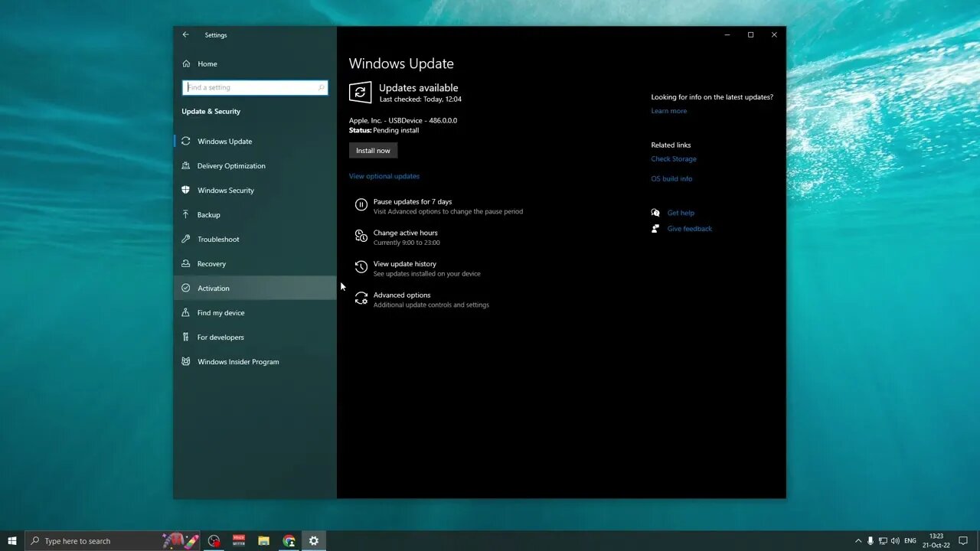This screenshot has width=980, height=551.
Task: Show hidden system tray icons
Action: click(x=858, y=541)
